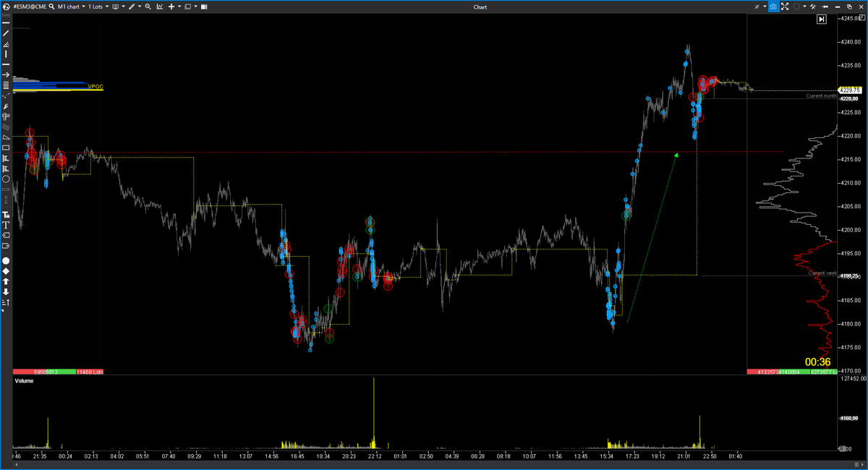Select the ellipse drawing tool
Viewport: 868px width, 470px height.
click(x=6, y=179)
